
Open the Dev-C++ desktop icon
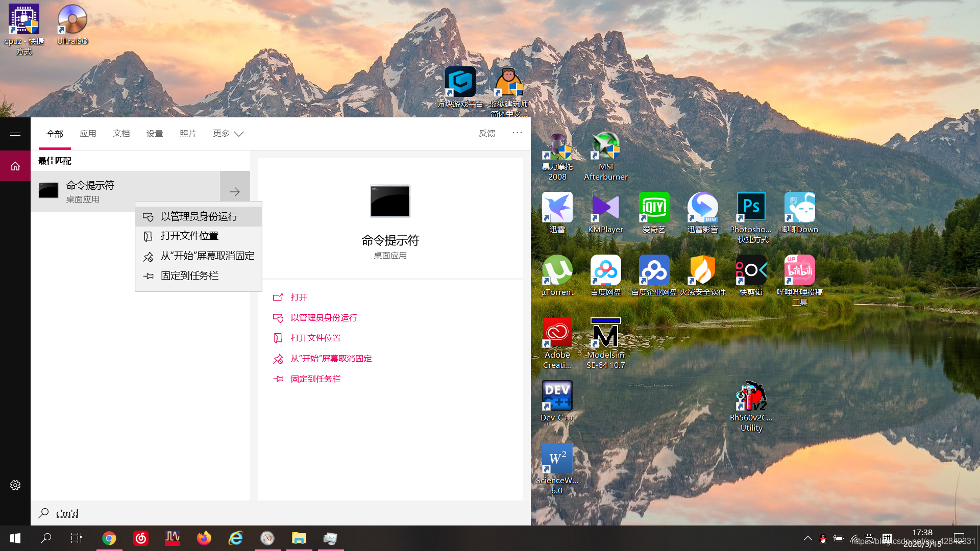(557, 396)
